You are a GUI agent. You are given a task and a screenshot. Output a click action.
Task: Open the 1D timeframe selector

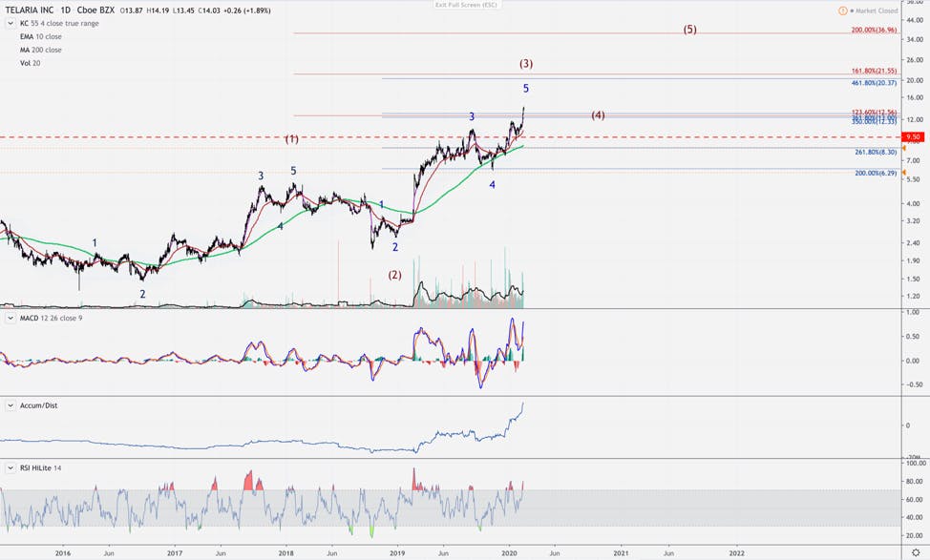coord(65,10)
